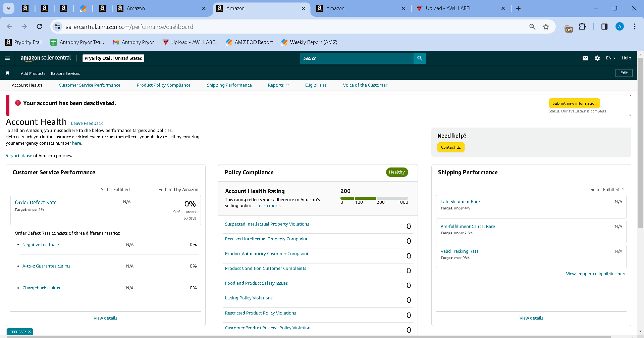Switch to the Customer Service Performance tab
Viewport: 644px width, 338px height.
coord(90,85)
